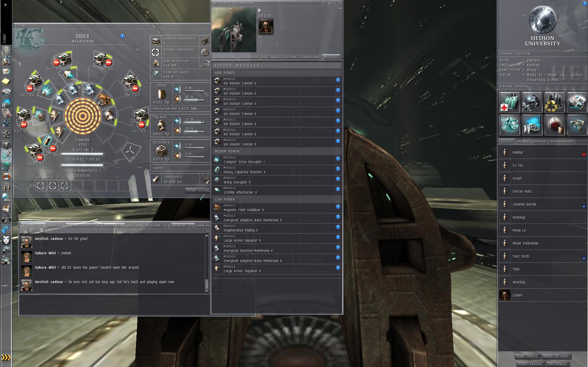Select guest Gerran Hota in the list

(542, 191)
